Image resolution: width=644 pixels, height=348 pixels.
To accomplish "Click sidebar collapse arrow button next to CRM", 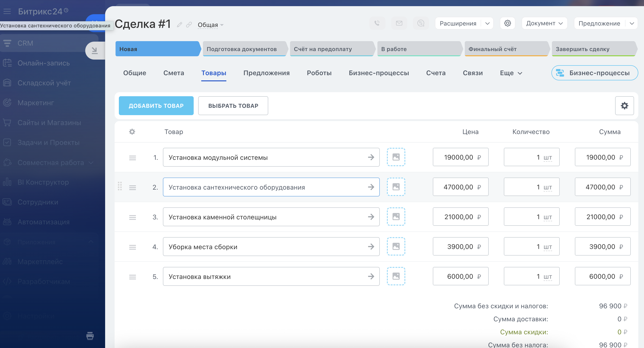I will pyautogui.click(x=94, y=50).
